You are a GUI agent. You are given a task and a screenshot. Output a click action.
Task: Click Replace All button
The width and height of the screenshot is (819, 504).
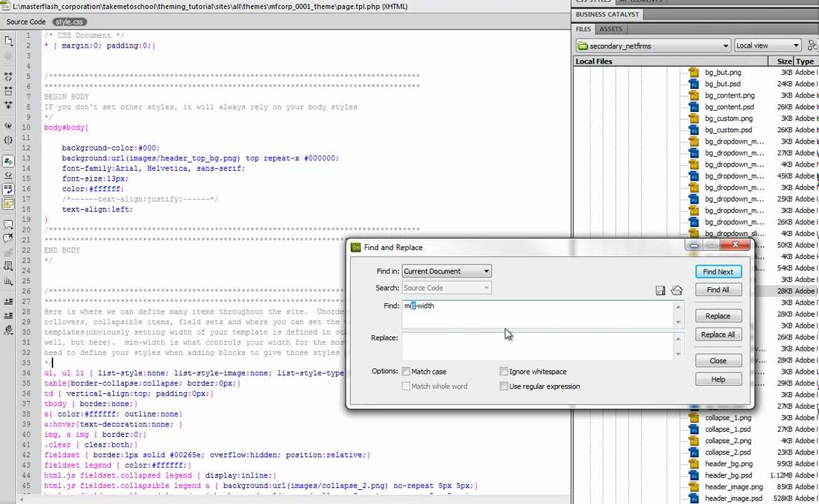click(718, 335)
